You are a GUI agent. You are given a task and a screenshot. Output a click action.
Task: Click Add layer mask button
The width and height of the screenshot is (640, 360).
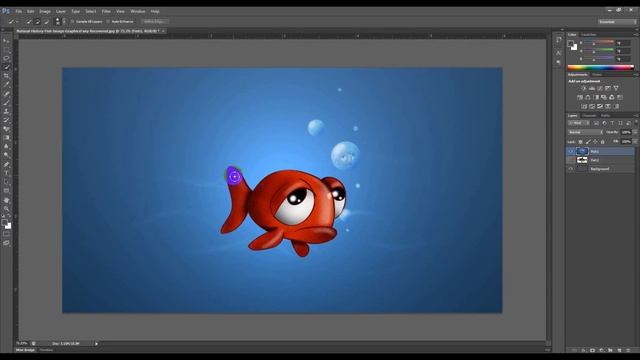pyautogui.click(x=592, y=350)
